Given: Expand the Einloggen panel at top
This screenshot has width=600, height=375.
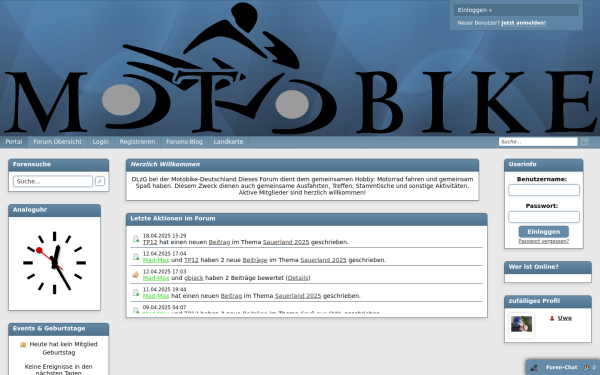Looking at the screenshot, I should point(516,10).
